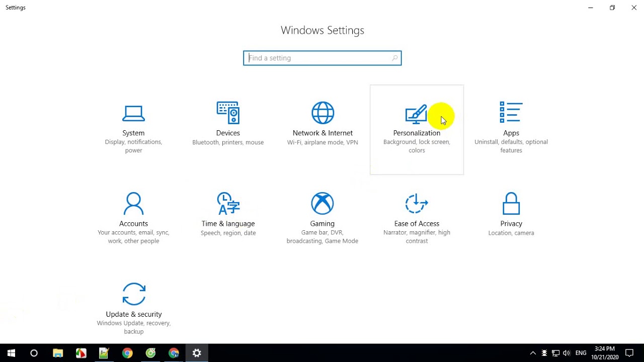Viewport: 644px width, 362px height.
Task: Open Personalization paintbrush monitor icon
Action: 417,114
